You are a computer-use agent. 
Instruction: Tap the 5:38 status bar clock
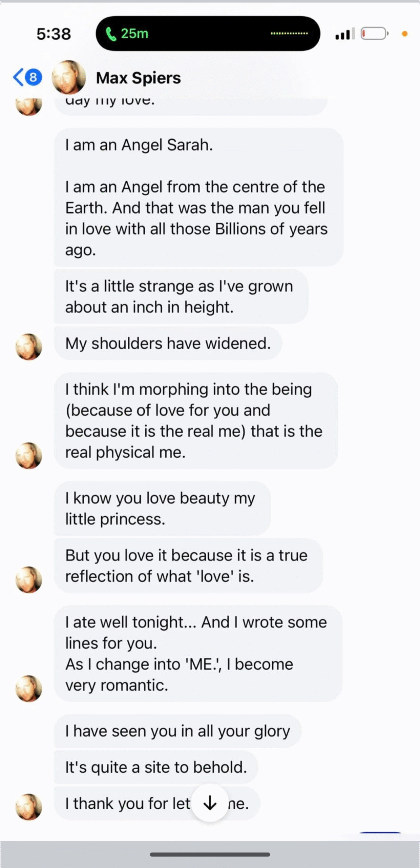(54, 34)
